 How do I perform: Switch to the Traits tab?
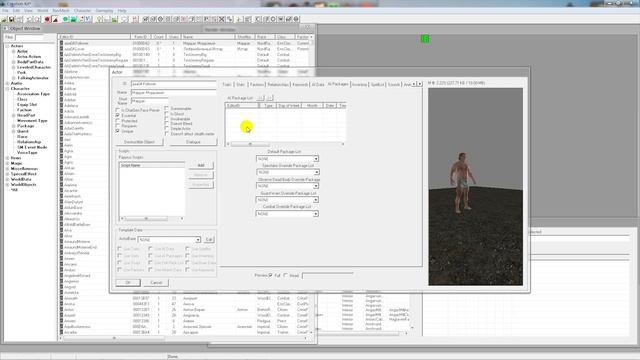pyautogui.click(x=227, y=84)
